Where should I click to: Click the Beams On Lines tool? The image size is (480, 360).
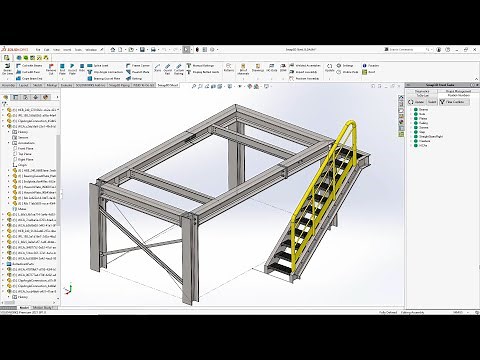point(7,69)
